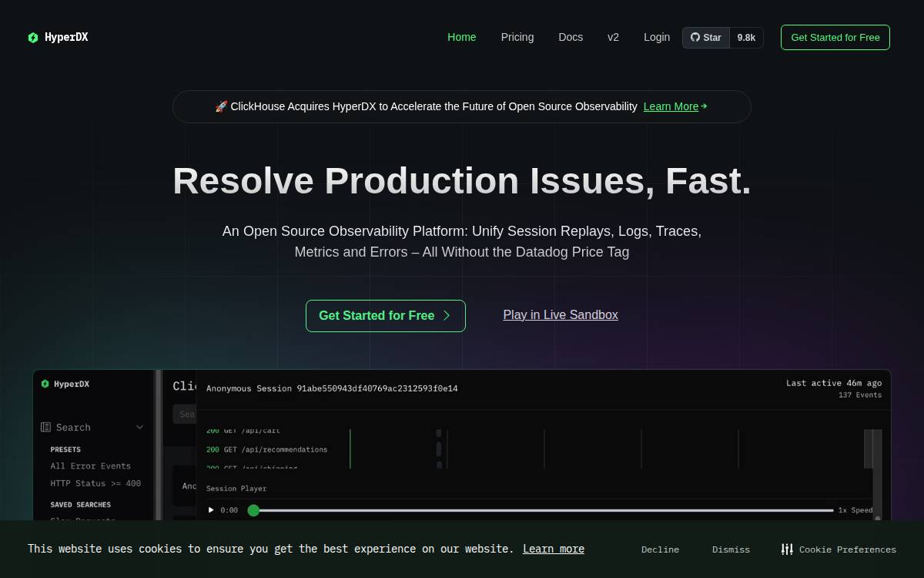Click the SAVED SEARCHES heading
Viewport: 924px width, 578px height.
point(81,505)
